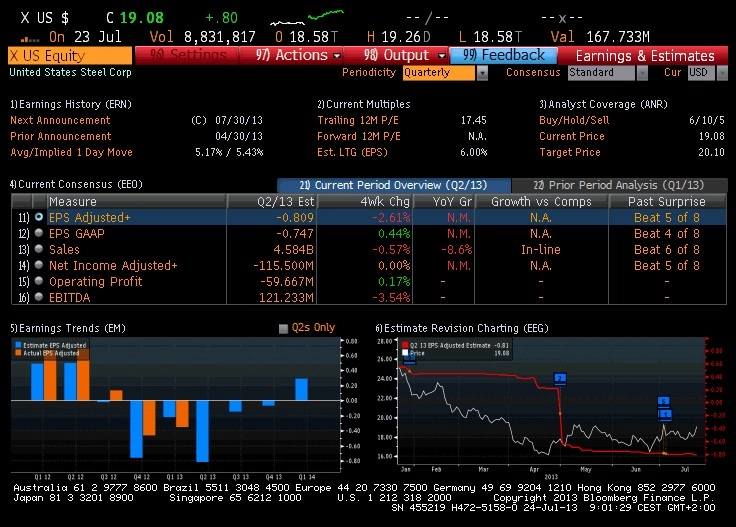Click the white Price legend swatch
Screen dimensions: 736x527
click(405, 353)
